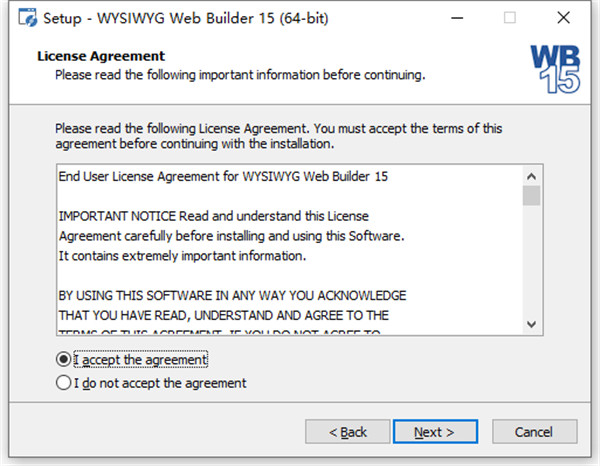Viewport: 600px width, 466px height.
Task: Click the "IMPORTANT NOTICE" line in the license
Action: point(214,216)
